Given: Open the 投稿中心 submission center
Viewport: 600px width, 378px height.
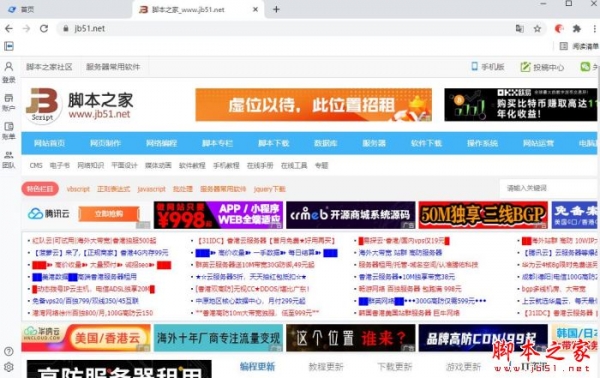Looking at the screenshot, I should click(542, 67).
